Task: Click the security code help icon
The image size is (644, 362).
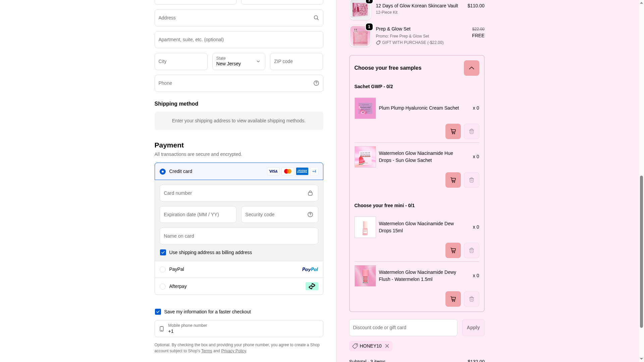Action: click(x=310, y=215)
